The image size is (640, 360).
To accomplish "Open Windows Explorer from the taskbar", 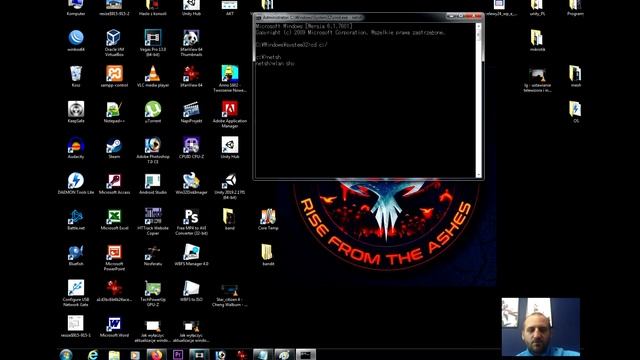I will (114, 355).
